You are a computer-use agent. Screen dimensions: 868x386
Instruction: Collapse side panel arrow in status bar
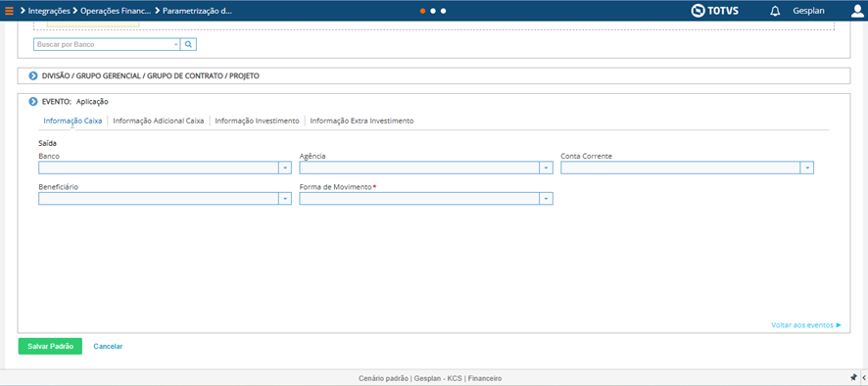point(863,377)
